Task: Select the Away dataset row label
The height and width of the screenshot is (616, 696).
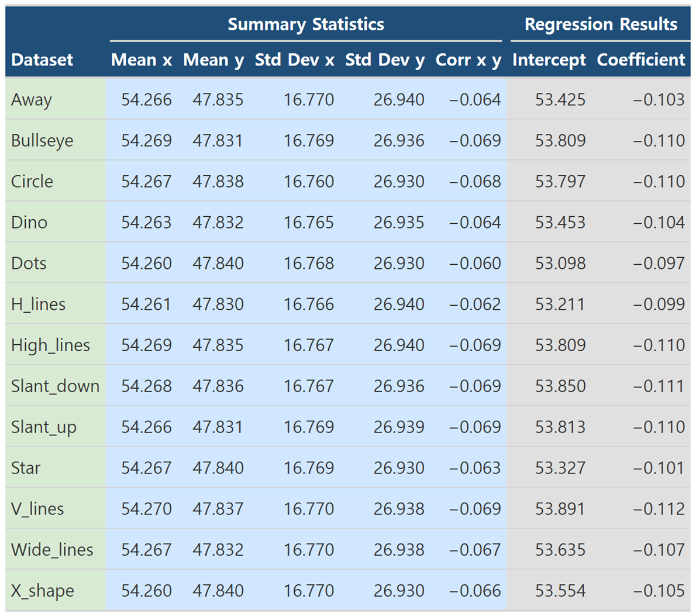Action: 32,100
